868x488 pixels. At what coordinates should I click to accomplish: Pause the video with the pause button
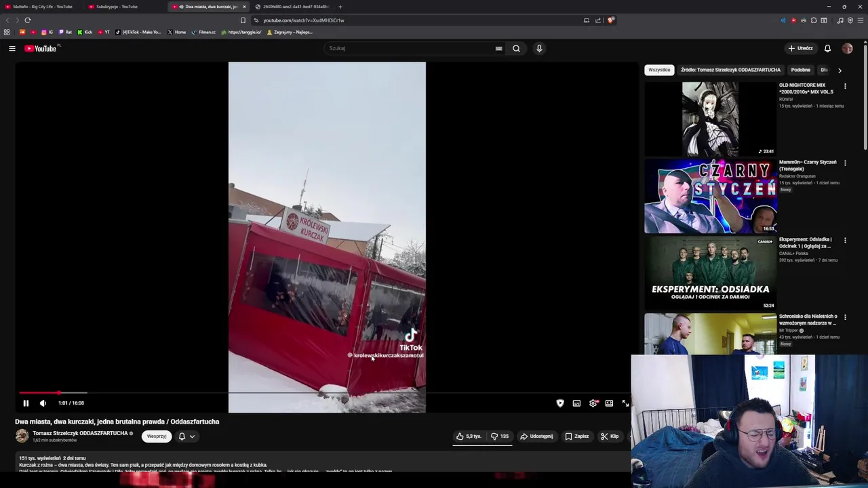(26, 403)
